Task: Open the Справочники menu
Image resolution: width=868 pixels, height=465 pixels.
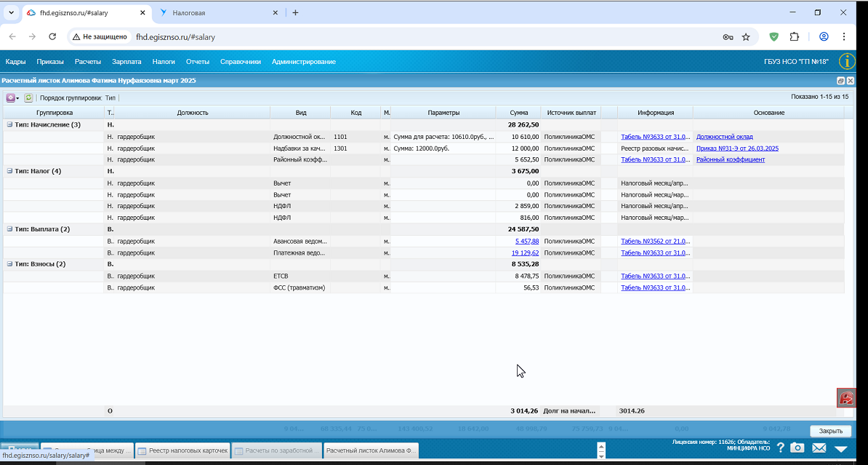Action: click(x=240, y=62)
